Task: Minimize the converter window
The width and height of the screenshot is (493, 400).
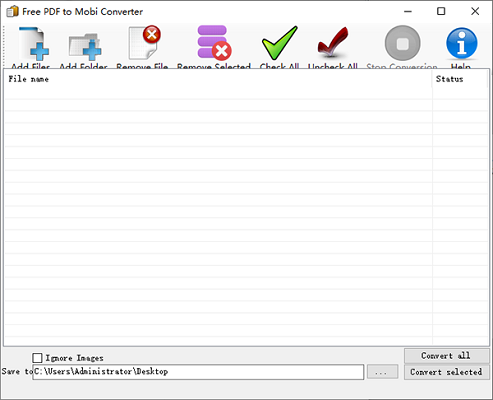Action: click(x=408, y=11)
